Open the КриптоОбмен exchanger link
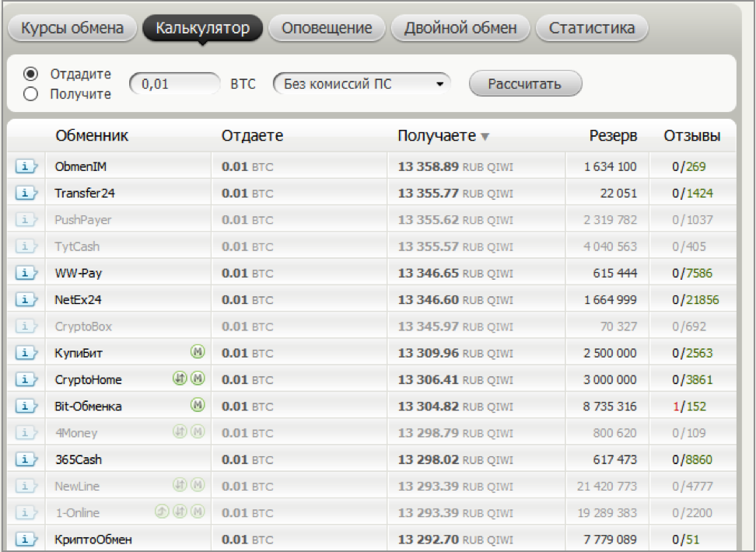The height and width of the screenshot is (552, 756). tap(93, 540)
